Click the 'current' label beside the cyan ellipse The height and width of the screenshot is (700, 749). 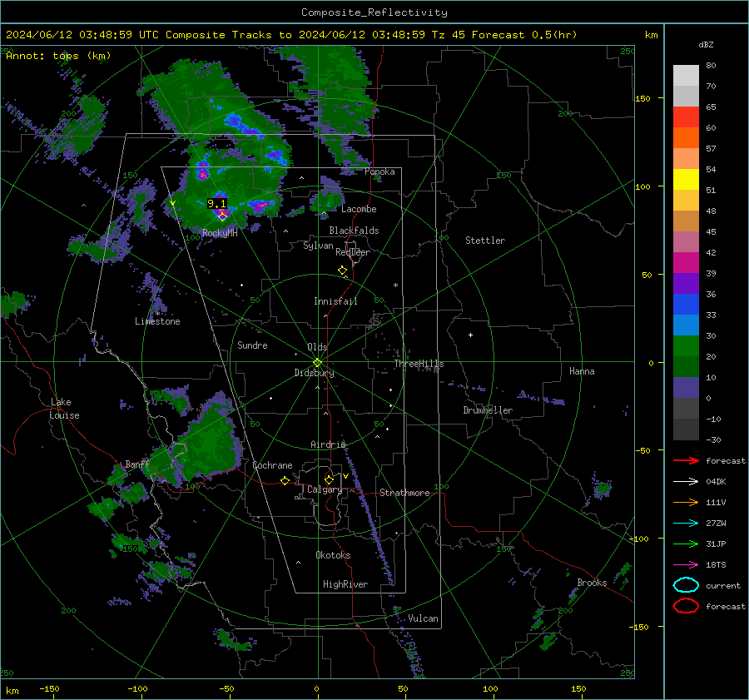[x=723, y=585]
